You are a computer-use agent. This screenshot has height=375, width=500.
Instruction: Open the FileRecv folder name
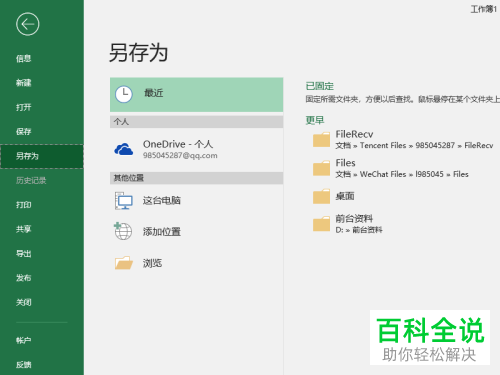pos(354,134)
